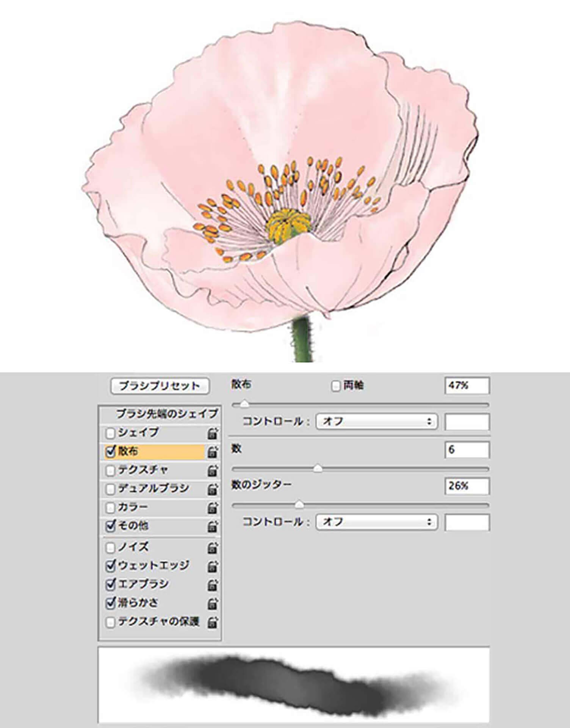The width and height of the screenshot is (570, 728).
Task: Open the 散布 コントロール dropdown
Action: click(376, 422)
